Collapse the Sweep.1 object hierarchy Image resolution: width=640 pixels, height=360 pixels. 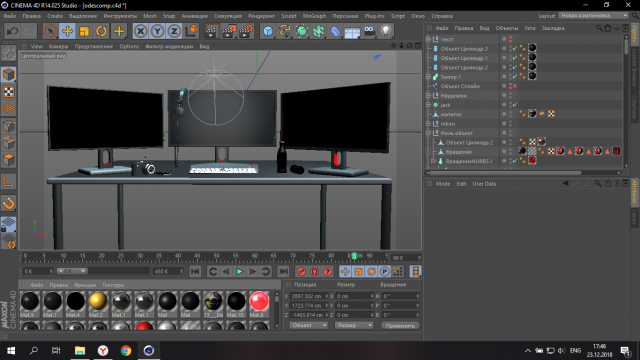pyautogui.click(x=429, y=77)
